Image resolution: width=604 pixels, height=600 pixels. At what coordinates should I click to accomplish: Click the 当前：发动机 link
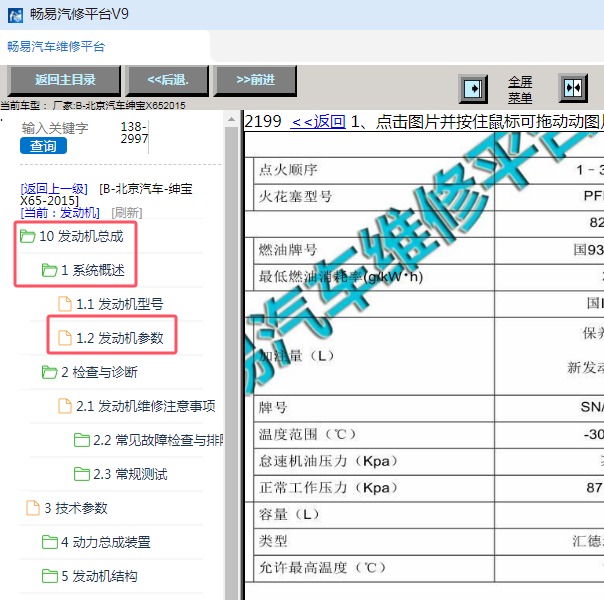[60, 213]
